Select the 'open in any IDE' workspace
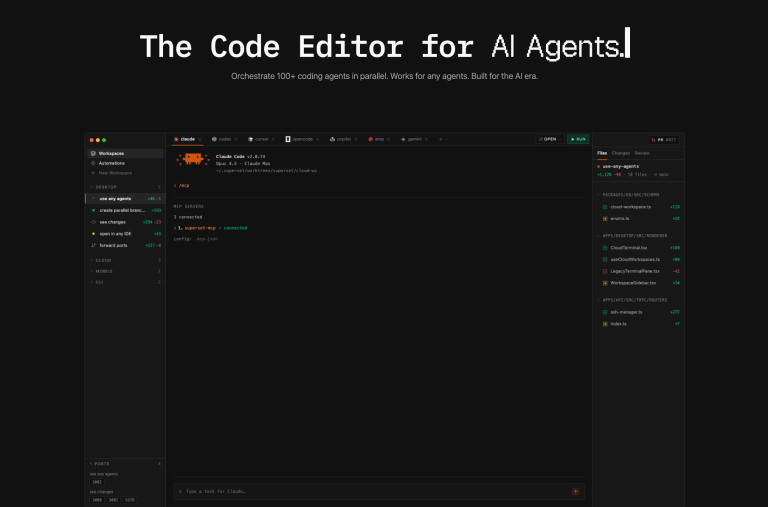768x507 pixels. (x=125, y=234)
